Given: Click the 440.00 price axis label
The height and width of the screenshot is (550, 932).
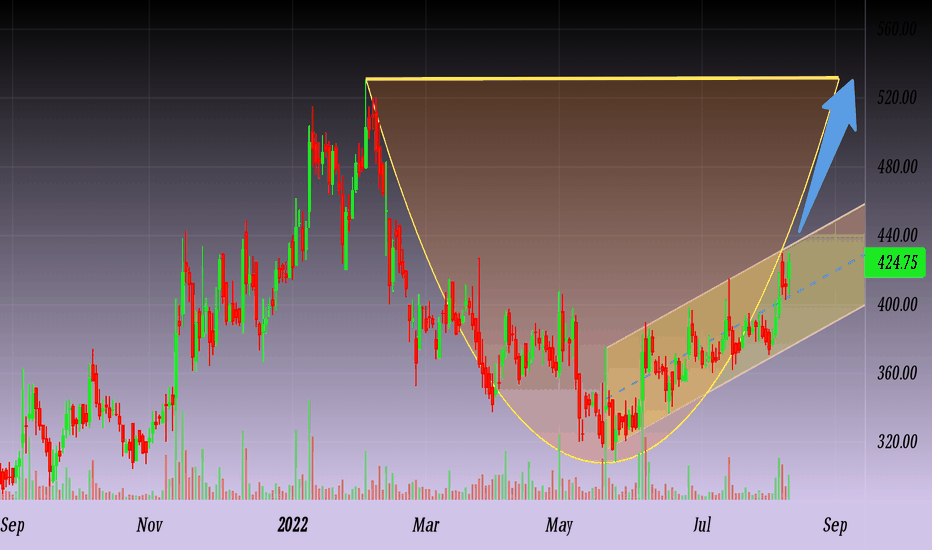Looking at the screenshot, I should (x=897, y=235).
